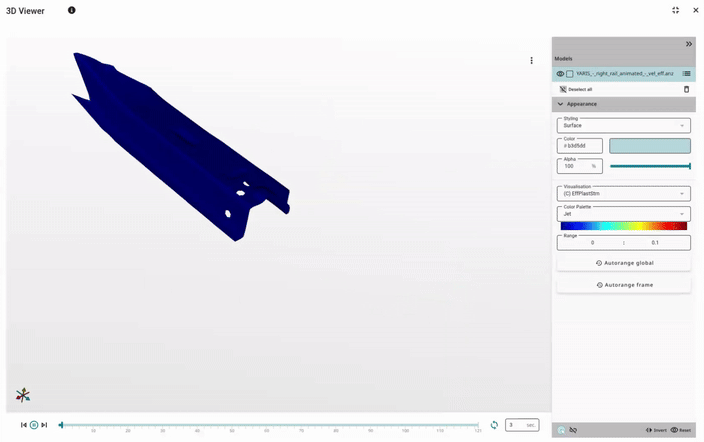This screenshot has width=704, height=442.
Task: Click the XYZ axis orientation gizmo
Action: (x=22, y=395)
